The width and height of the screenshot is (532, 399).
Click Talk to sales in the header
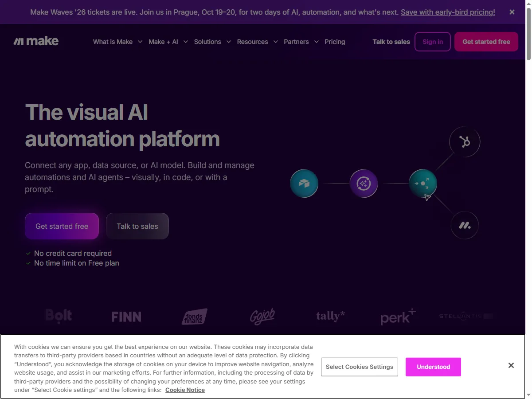coord(391,42)
